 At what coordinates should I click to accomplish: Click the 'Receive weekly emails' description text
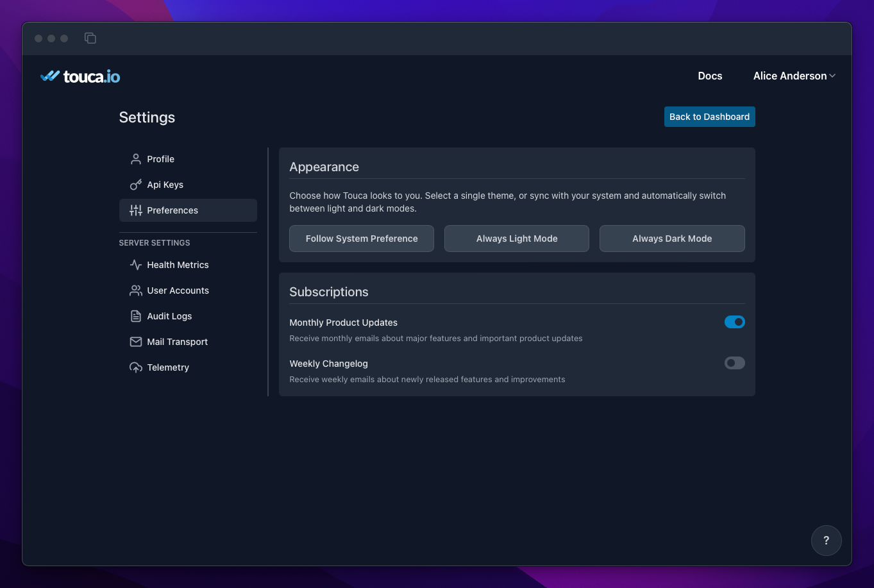[x=427, y=380]
